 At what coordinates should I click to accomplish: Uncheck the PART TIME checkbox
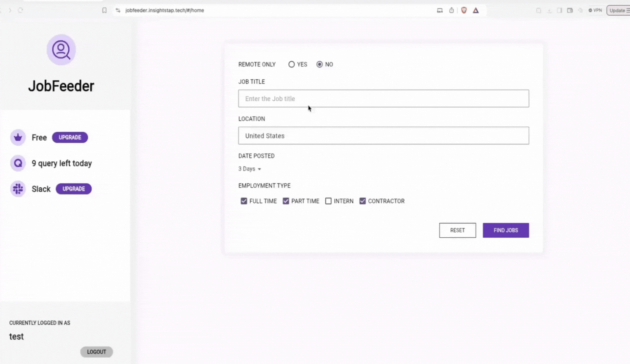(285, 201)
